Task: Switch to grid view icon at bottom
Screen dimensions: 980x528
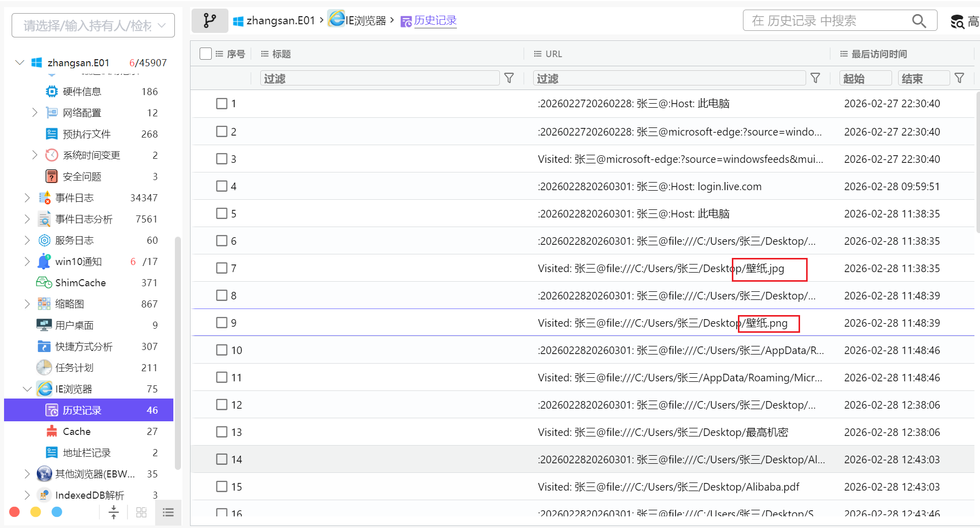Action: [142, 512]
